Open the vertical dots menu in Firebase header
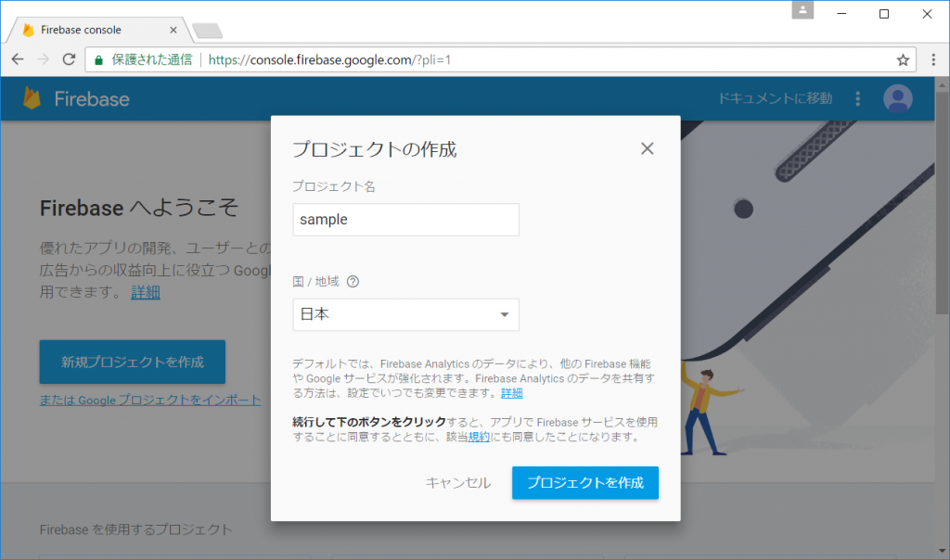950x560 pixels. point(857,98)
